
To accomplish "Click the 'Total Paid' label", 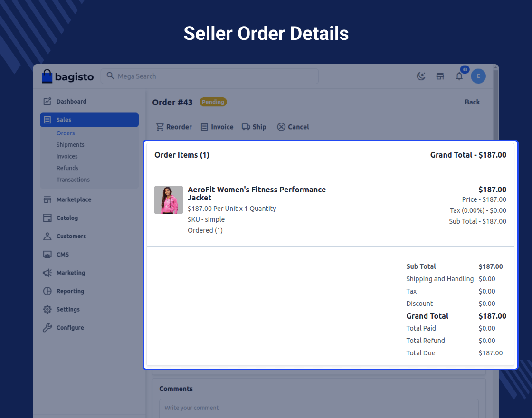I will coord(421,328).
